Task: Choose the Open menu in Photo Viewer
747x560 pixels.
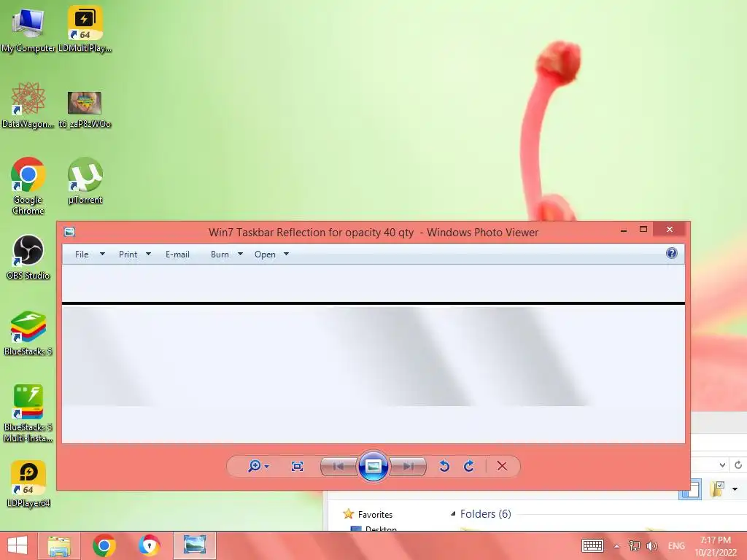Action: click(x=265, y=254)
